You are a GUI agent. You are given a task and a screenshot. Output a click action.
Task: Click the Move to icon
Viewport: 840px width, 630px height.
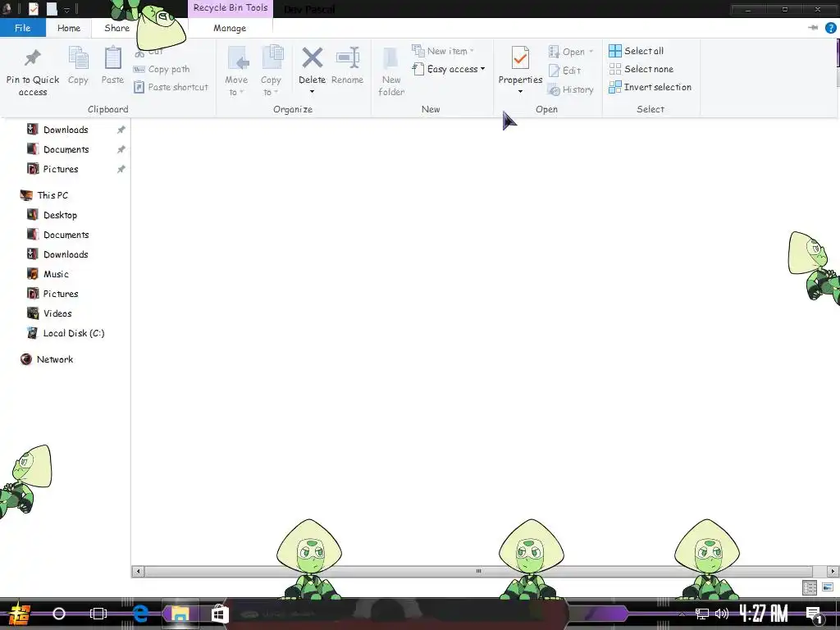click(238, 58)
